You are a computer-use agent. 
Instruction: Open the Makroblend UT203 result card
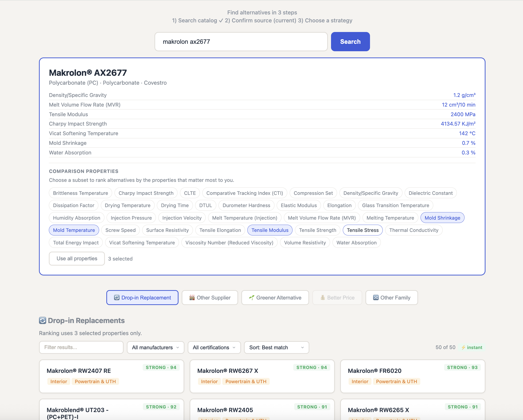pyautogui.click(x=112, y=410)
